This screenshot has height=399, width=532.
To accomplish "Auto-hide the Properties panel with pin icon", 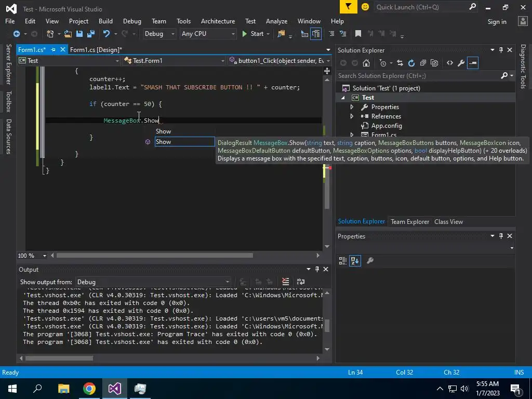I will pyautogui.click(x=501, y=236).
